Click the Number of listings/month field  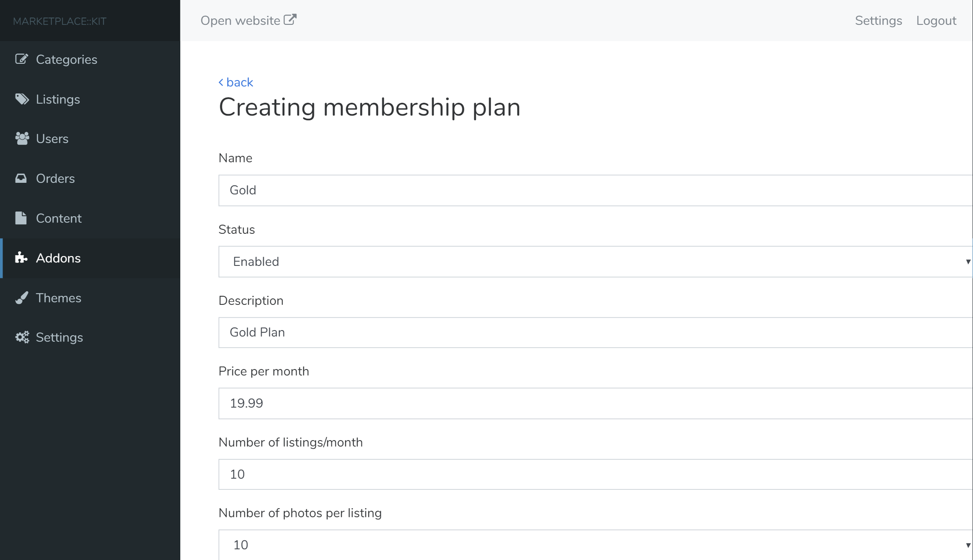point(595,474)
